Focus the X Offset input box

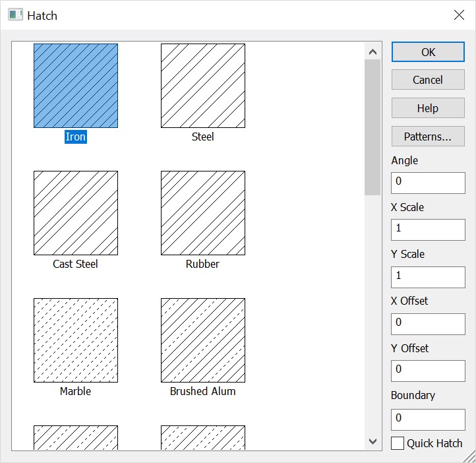[428, 324]
